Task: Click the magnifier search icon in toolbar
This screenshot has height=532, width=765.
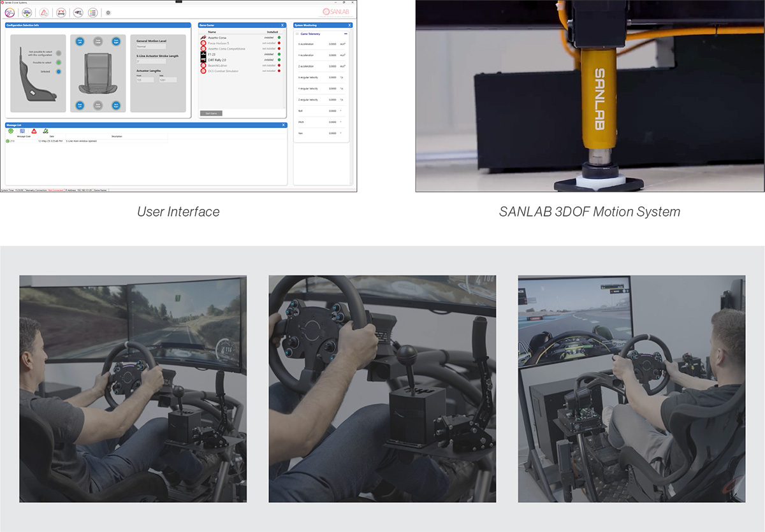Action: pyautogui.click(x=78, y=12)
